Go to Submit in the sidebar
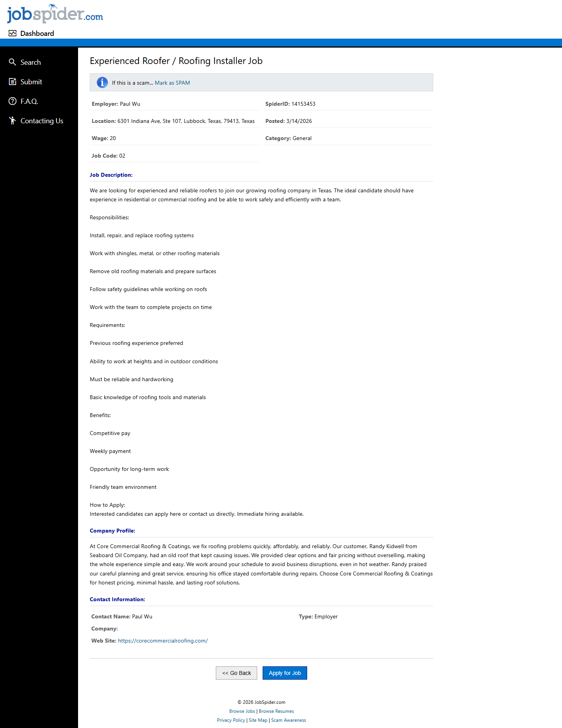Viewport: 562px width, 728px height. click(31, 82)
